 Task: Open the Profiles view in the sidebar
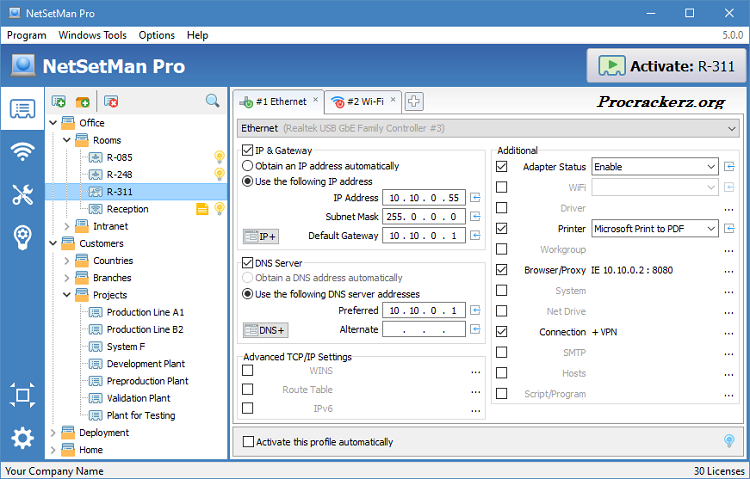(x=22, y=109)
